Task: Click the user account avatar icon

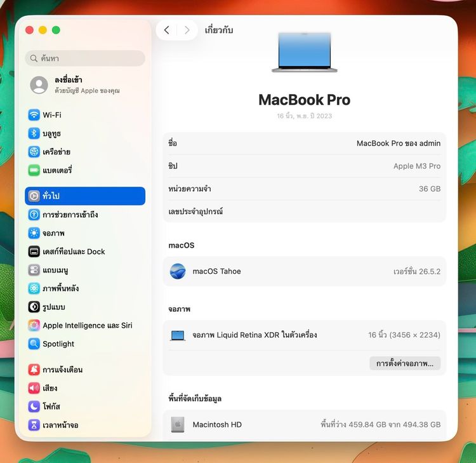Action: 39,84
